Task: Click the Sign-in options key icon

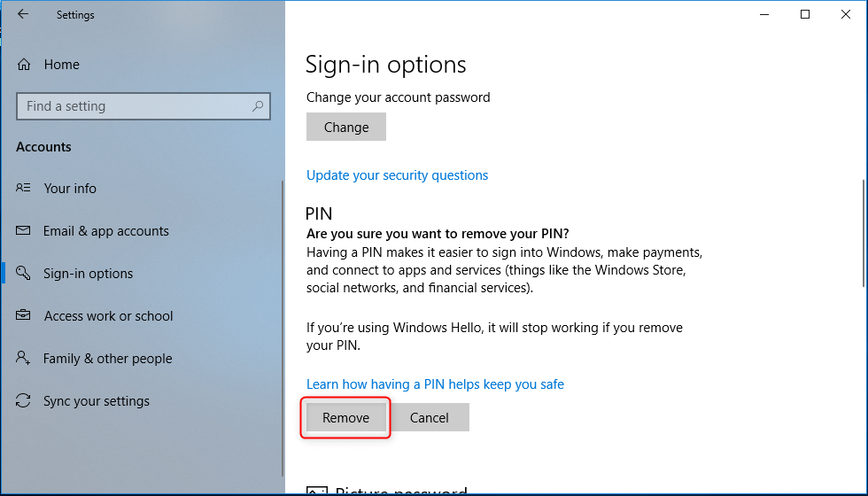Action: 24,274
